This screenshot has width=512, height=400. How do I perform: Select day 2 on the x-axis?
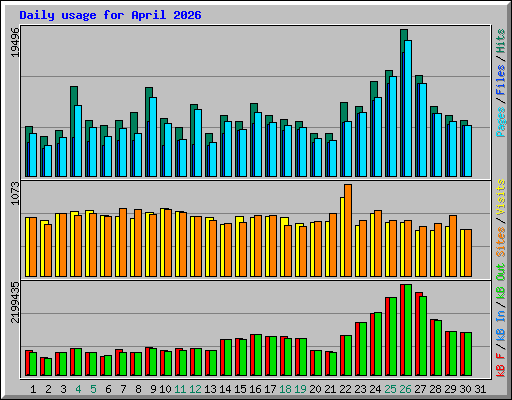tap(48, 389)
